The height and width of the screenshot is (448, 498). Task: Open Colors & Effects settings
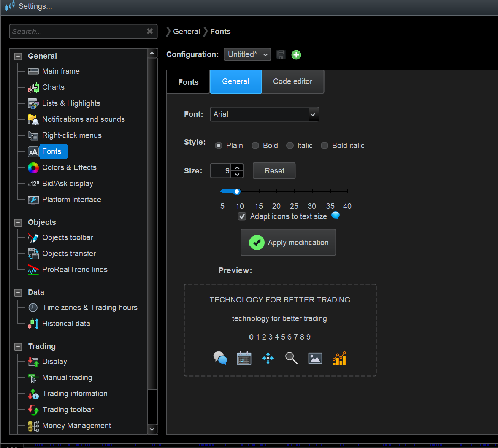point(69,167)
